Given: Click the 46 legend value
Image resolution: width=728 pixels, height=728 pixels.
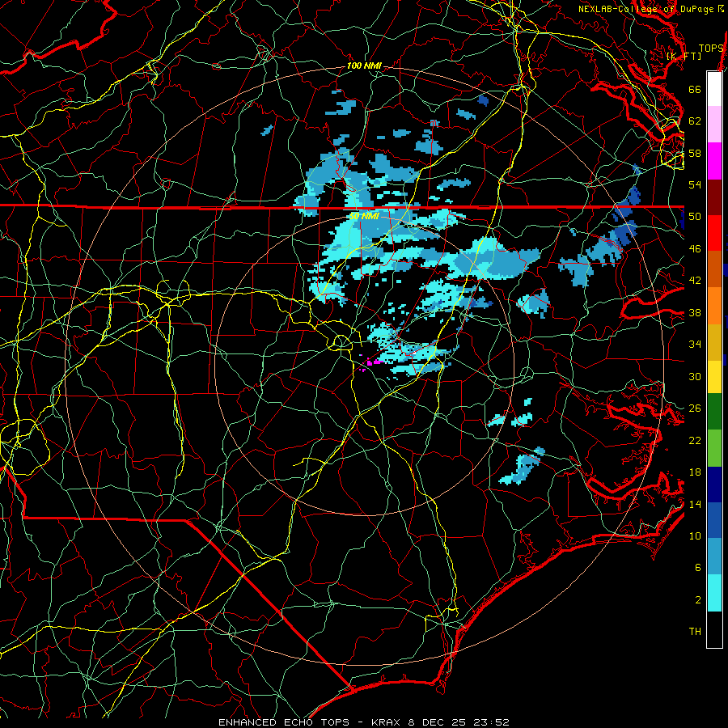Looking at the screenshot, I should pos(695,249).
